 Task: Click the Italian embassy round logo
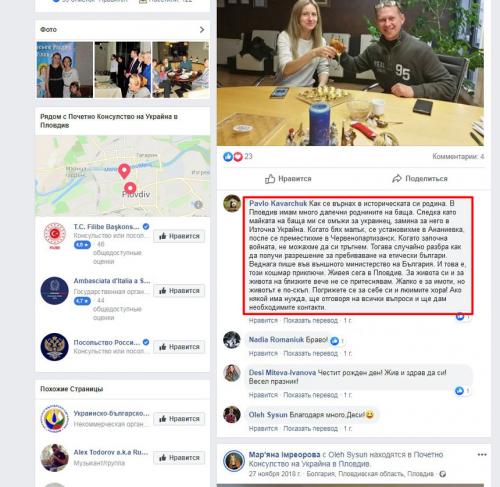[55, 291]
